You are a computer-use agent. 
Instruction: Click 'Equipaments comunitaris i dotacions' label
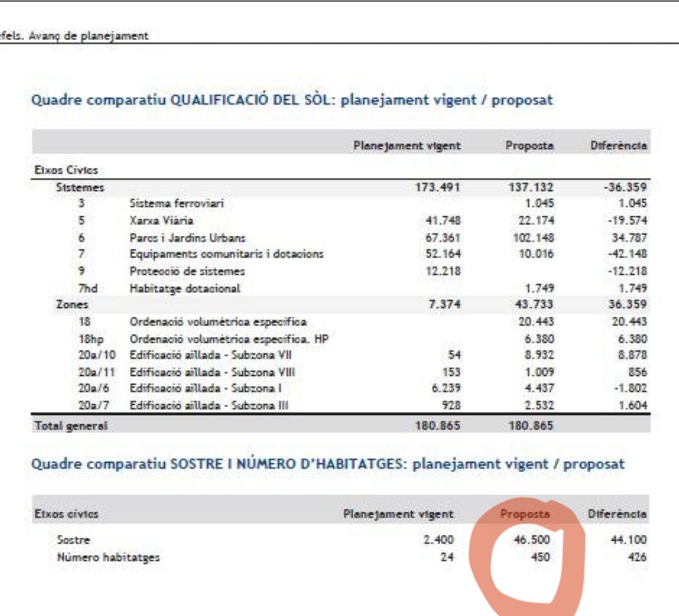(x=226, y=254)
